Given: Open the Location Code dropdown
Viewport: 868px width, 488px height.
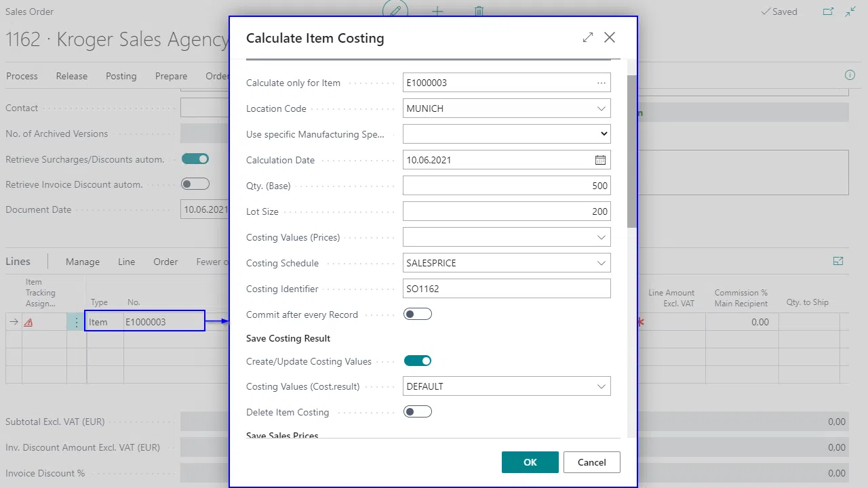Looking at the screenshot, I should tap(601, 108).
